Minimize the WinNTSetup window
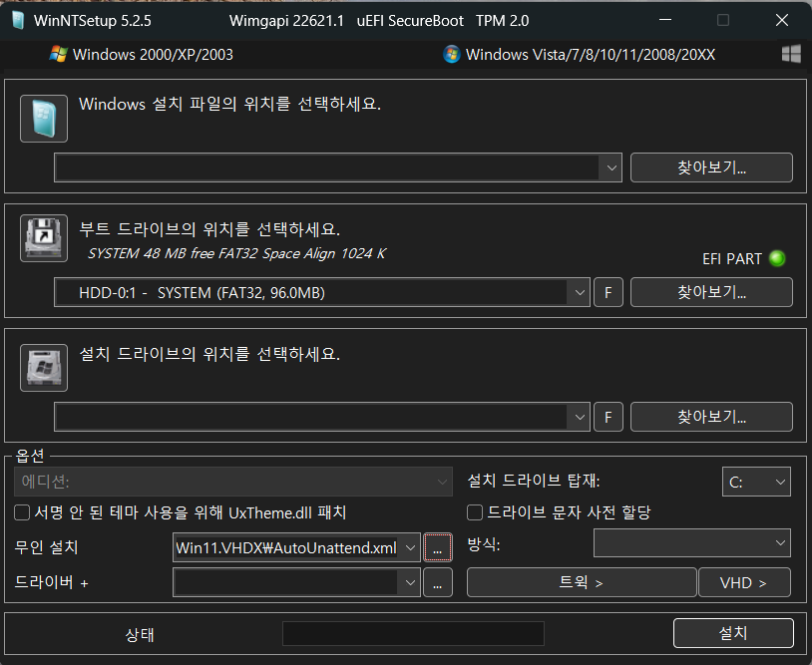The image size is (812, 665). tap(665, 20)
